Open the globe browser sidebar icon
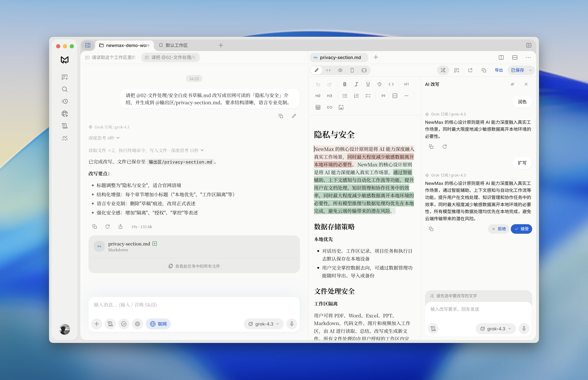The image size is (588, 380). [x=65, y=114]
